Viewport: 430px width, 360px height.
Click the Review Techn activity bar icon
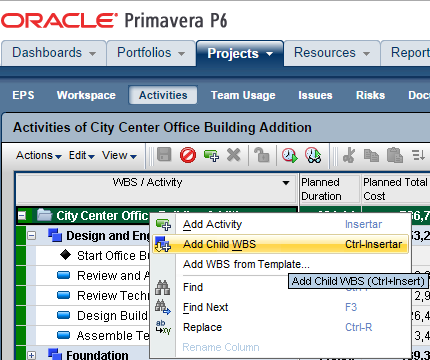point(63,295)
